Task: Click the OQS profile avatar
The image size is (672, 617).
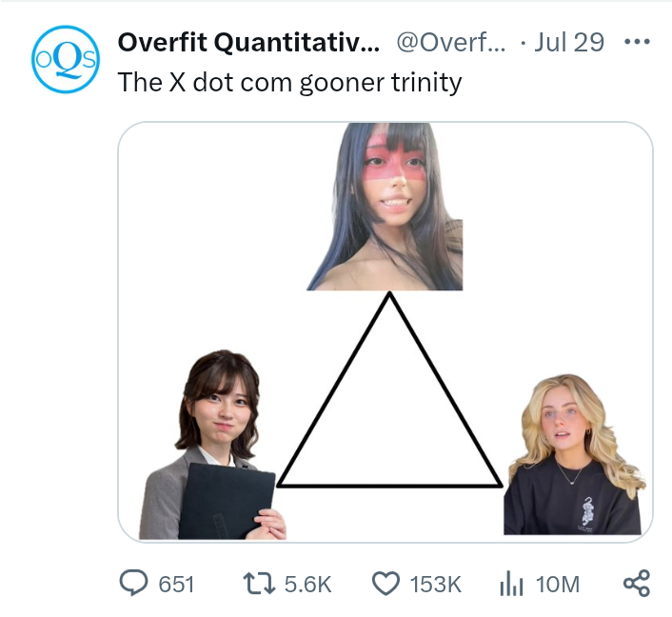Action: click(x=65, y=59)
